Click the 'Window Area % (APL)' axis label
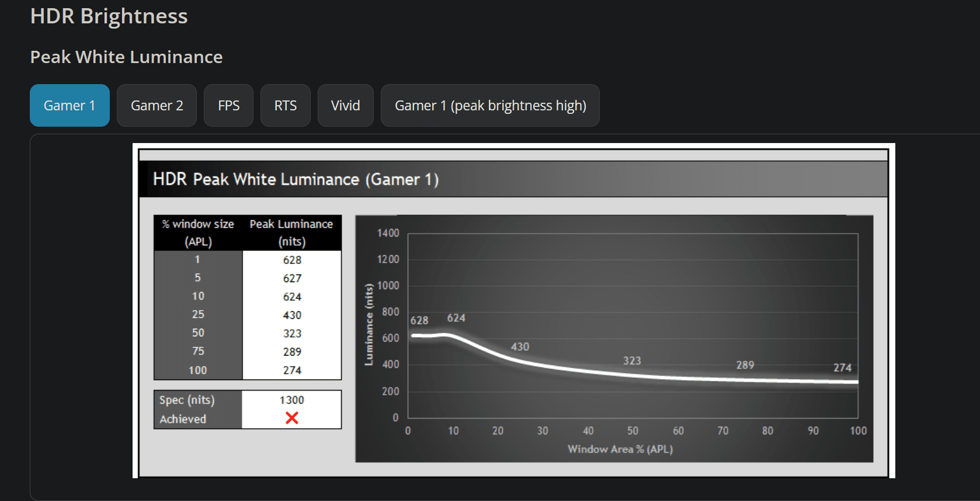The height and width of the screenshot is (501, 980). click(x=620, y=449)
